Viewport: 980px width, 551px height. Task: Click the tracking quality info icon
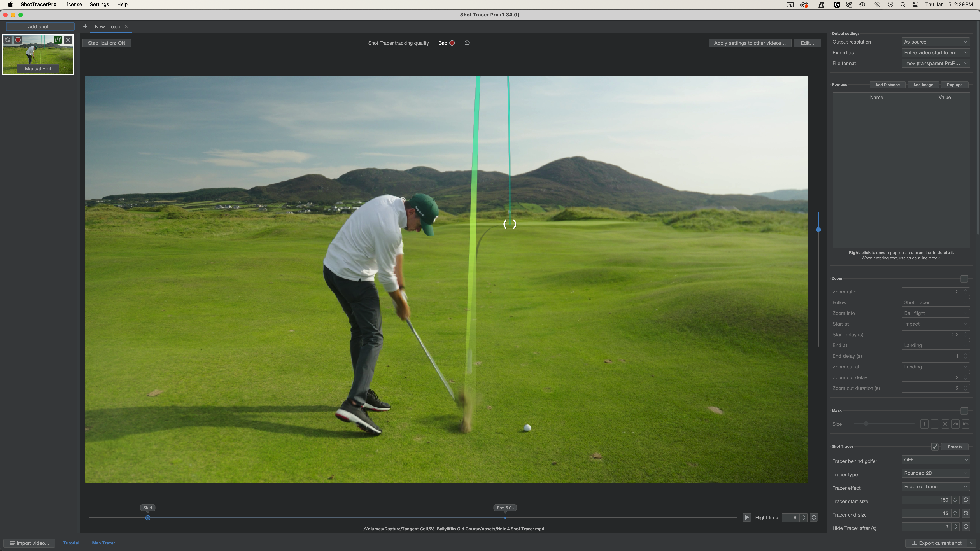[467, 43]
